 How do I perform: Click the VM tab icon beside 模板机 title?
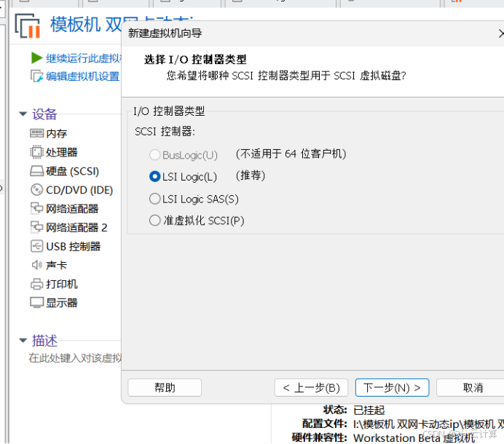[28, 25]
